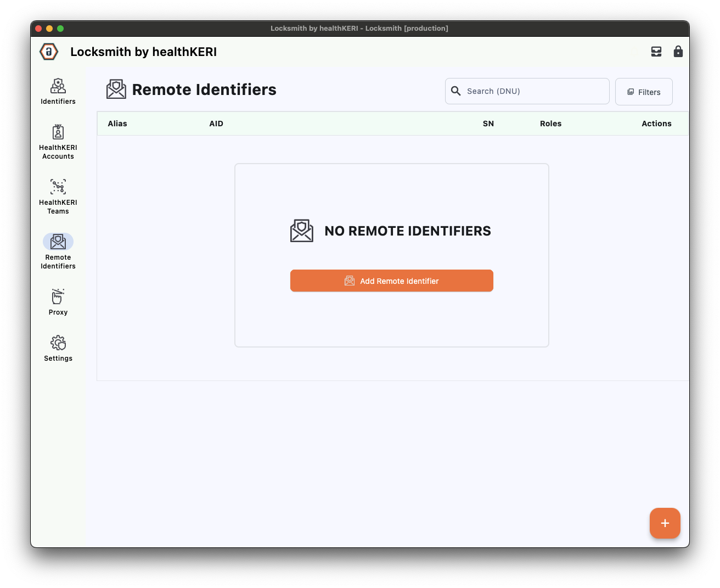Screen dimensions: 720x588
Task: Open the inbox tray icon at top right
Action: (656, 51)
